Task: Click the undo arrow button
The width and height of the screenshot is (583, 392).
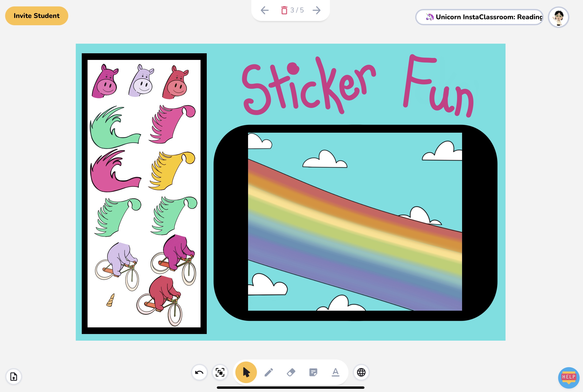Action: 199,372
